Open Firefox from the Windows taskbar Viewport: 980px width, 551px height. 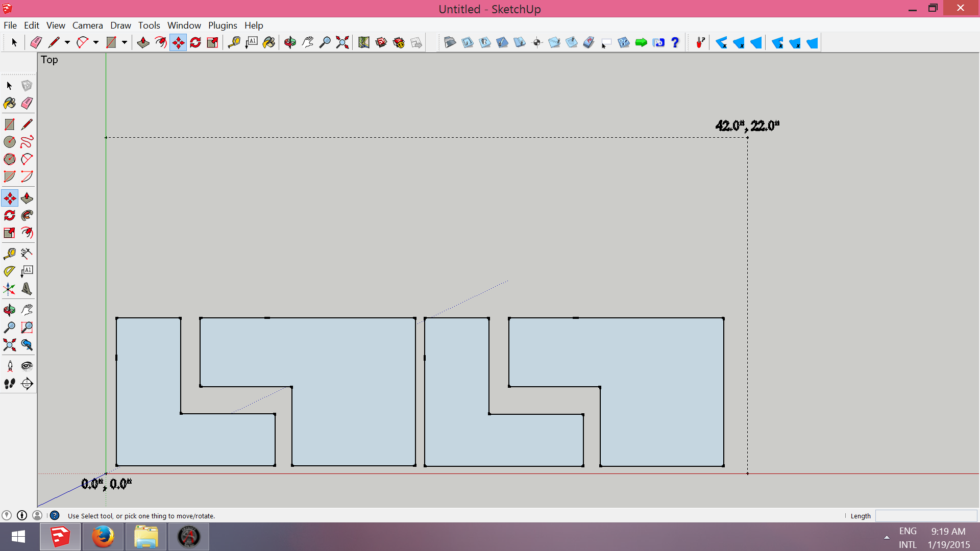pos(103,537)
